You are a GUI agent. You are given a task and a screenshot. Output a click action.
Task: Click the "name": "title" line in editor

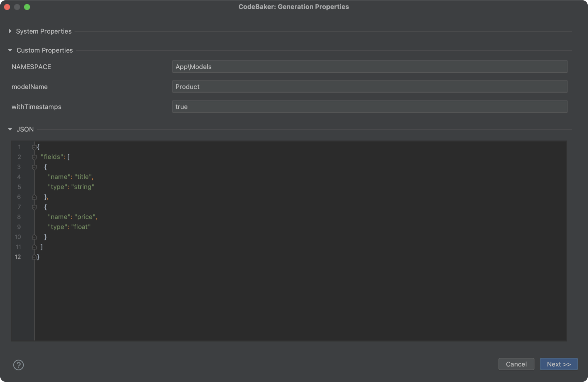coord(71,177)
